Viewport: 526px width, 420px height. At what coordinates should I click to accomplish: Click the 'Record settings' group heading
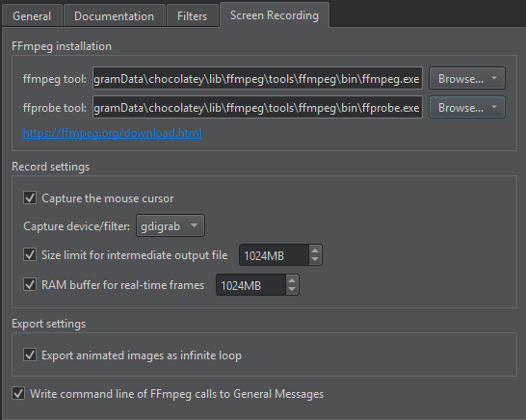[51, 167]
